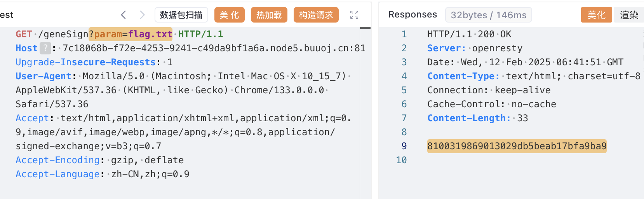Click the question mark beside Host
The height and width of the screenshot is (199, 644).
click(45, 48)
